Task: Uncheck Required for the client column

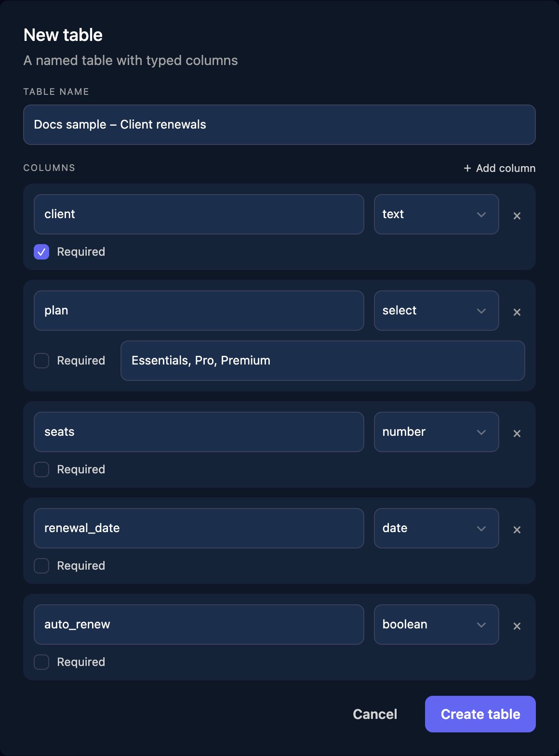Action: tap(41, 252)
